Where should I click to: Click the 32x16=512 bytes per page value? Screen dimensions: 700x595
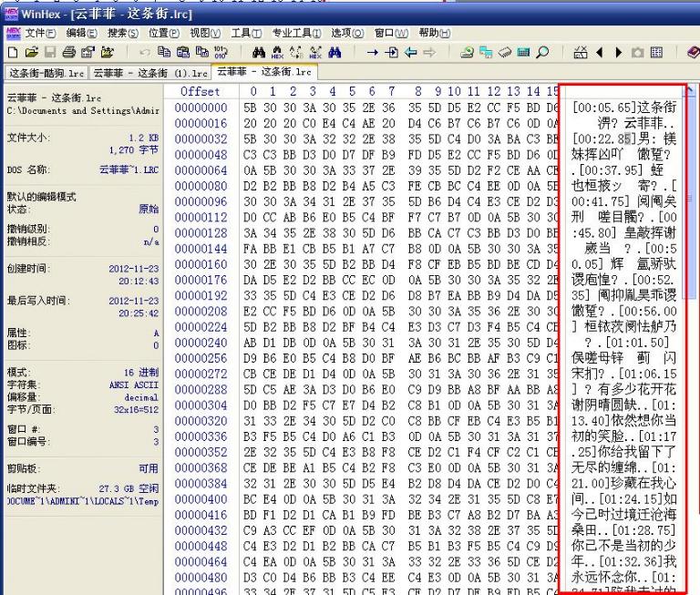pyautogui.click(x=136, y=409)
